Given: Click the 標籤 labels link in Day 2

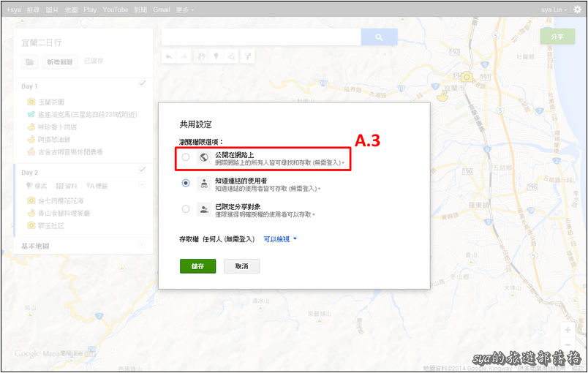Looking at the screenshot, I should pos(97,186).
